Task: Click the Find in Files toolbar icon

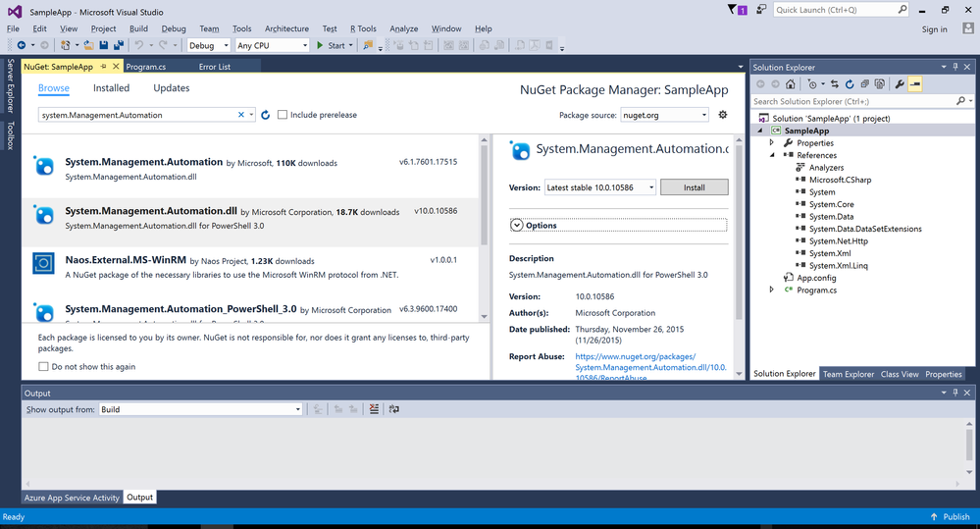Action: [x=368, y=45]
